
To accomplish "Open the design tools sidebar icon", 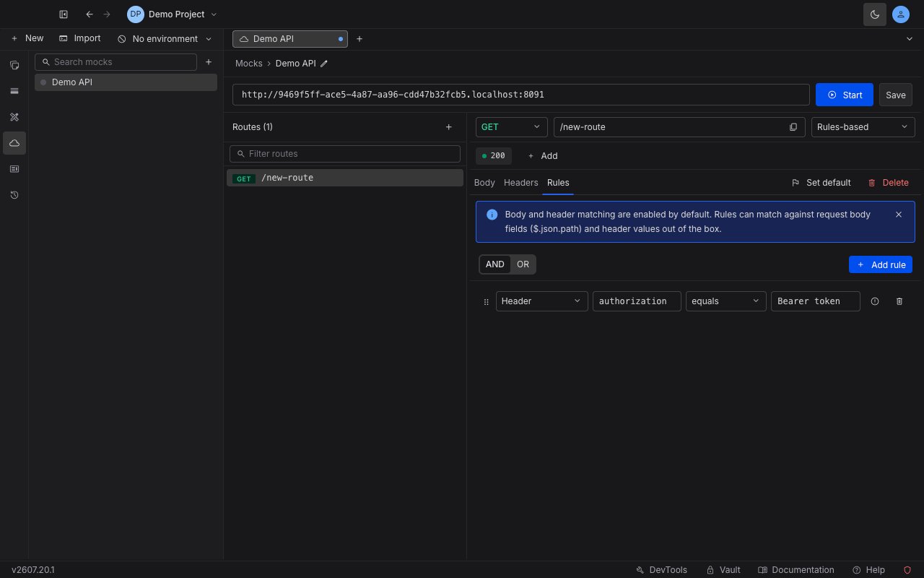I will tap(14, 117).
